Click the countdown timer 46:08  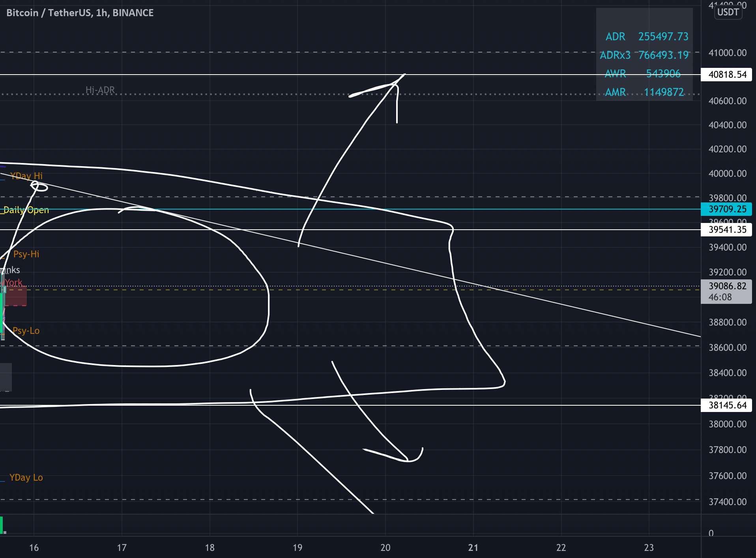720,297
